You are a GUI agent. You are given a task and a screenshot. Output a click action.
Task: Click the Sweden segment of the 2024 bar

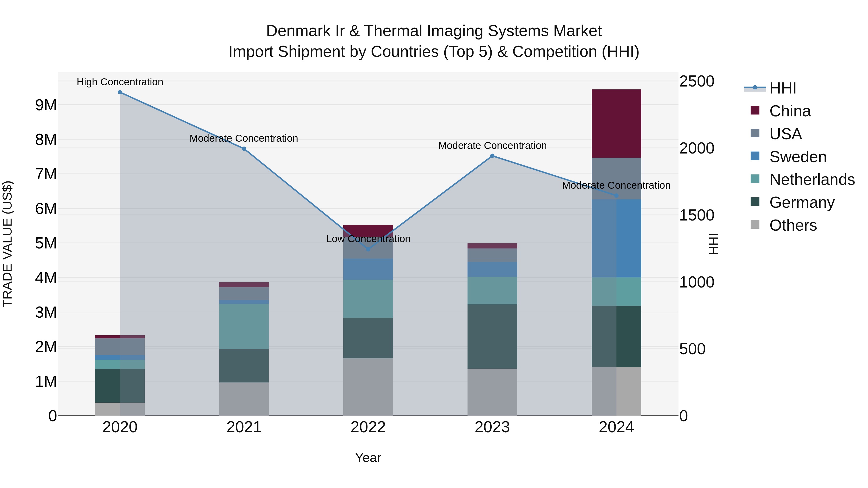click(x=616, y=238)
